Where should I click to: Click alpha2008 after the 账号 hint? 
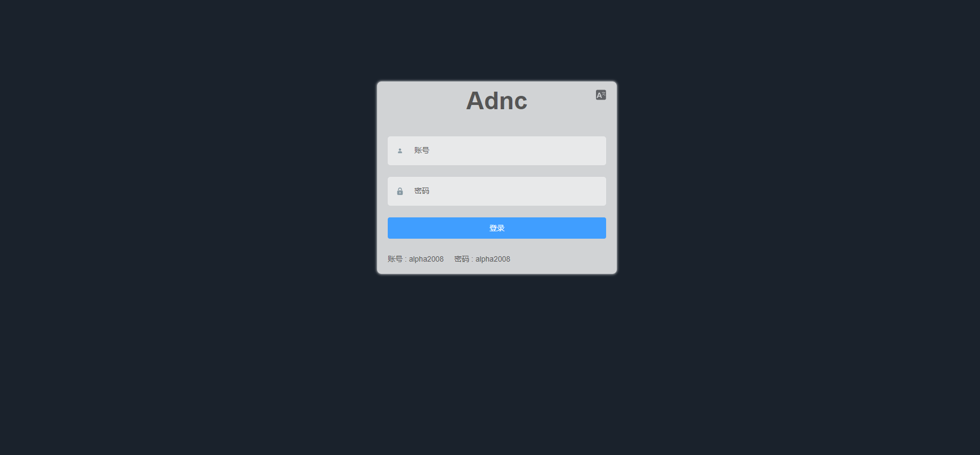[x=426, y=259]
